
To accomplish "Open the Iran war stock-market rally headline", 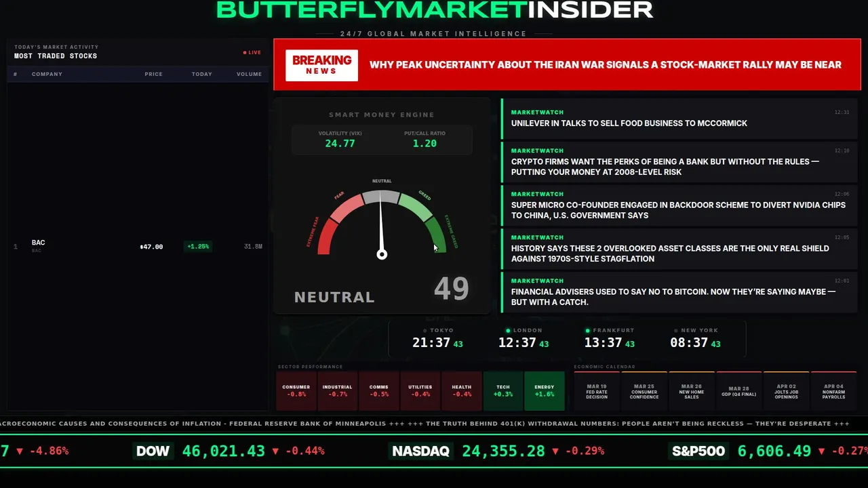I will tap(605, 65).
